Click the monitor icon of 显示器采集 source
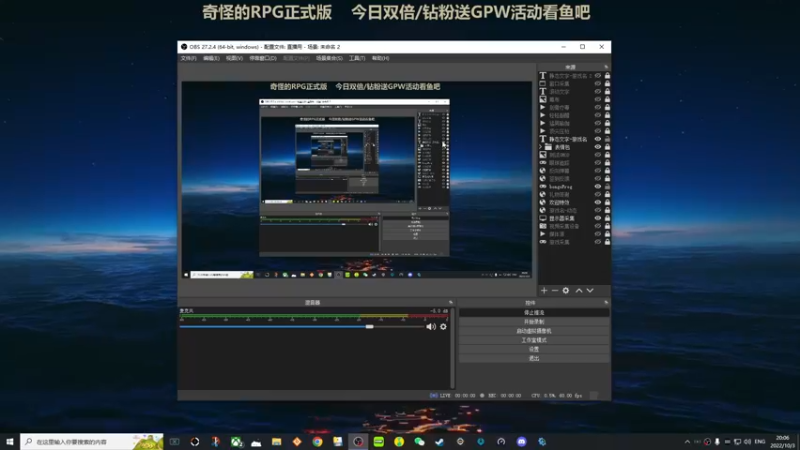This screenshot has width=800, height=450. coord(543,218)
